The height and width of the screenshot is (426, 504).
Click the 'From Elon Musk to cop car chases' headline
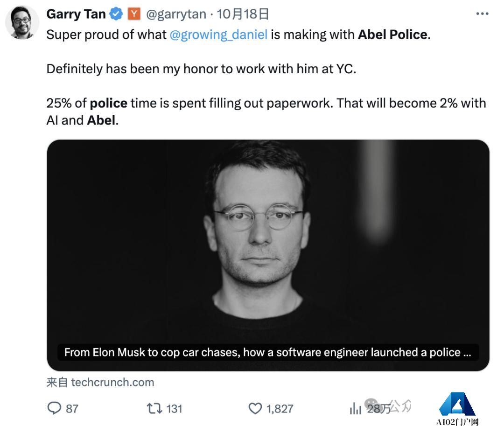tap(268, 352)
